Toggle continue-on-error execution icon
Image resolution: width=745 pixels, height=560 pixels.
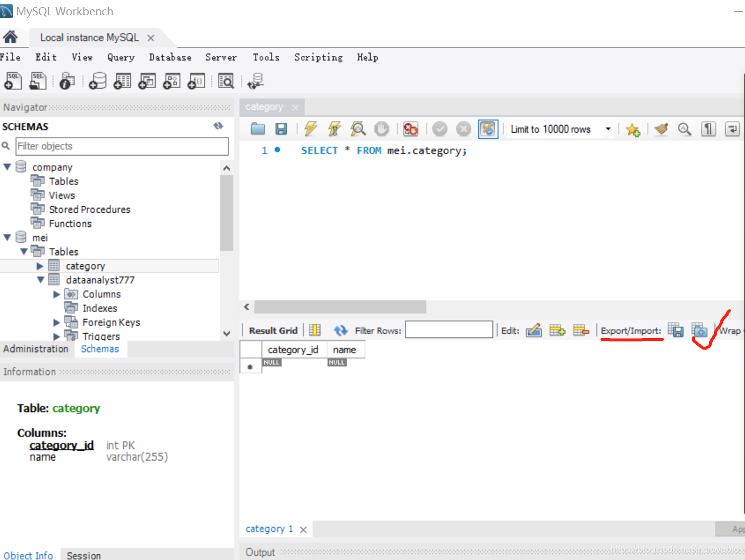coord(411,129)
